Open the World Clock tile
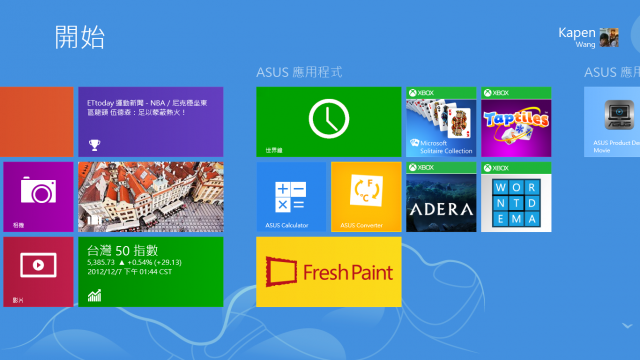 point(329,122)
